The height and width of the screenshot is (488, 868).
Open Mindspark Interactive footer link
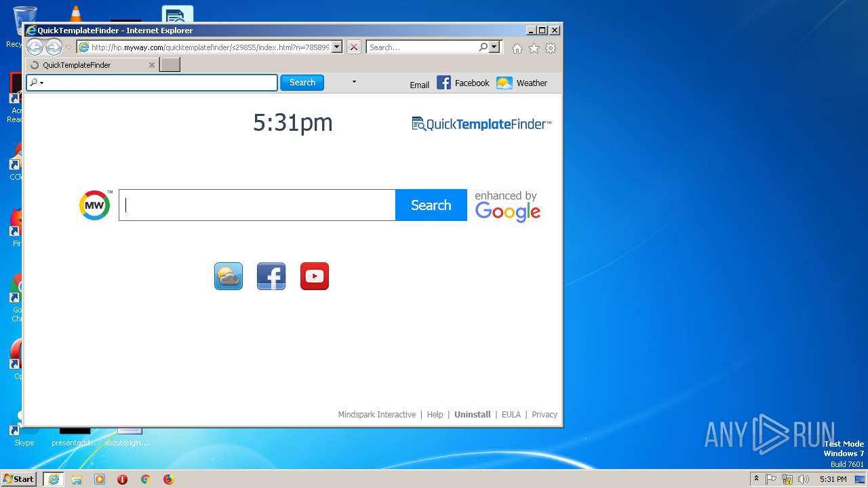(x=377, y=415)
